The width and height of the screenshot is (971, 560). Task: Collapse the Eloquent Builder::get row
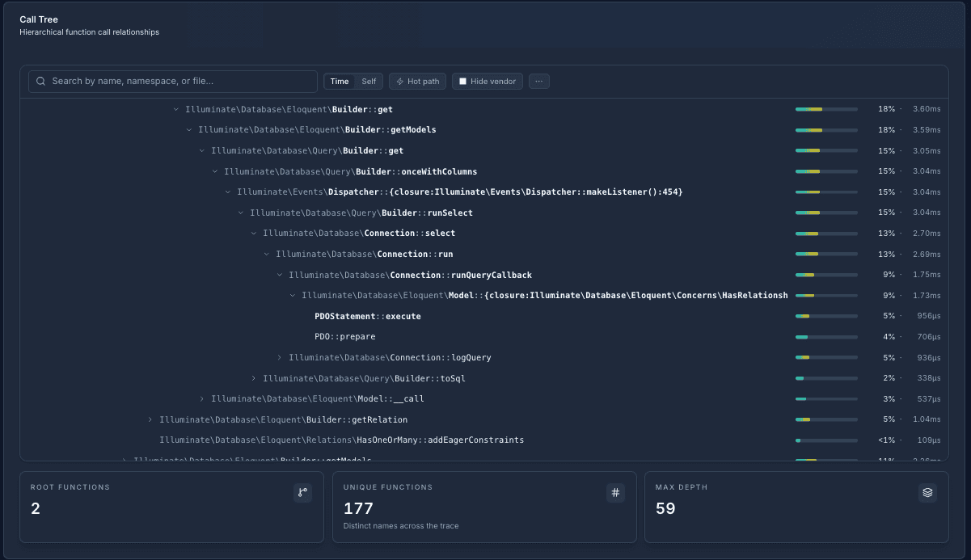(175, 109)
